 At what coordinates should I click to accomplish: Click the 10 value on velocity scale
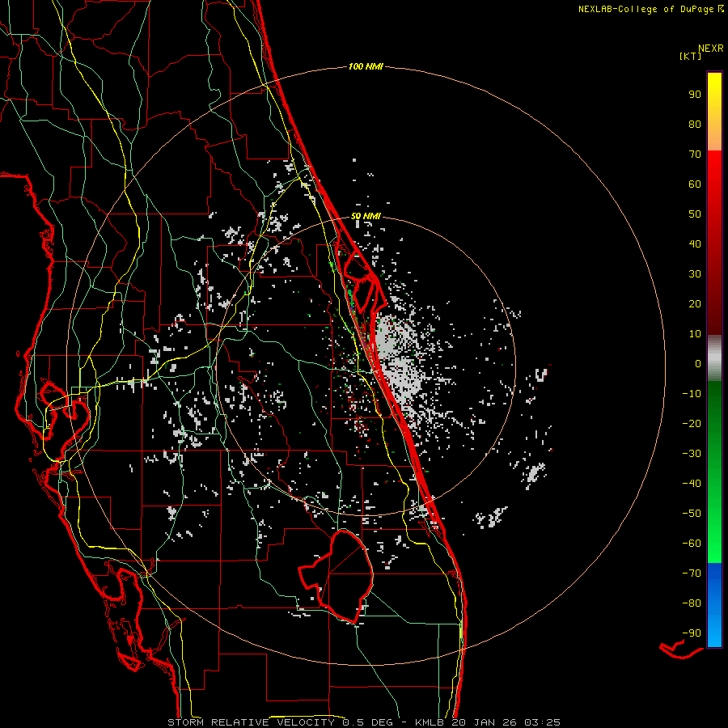695,334
